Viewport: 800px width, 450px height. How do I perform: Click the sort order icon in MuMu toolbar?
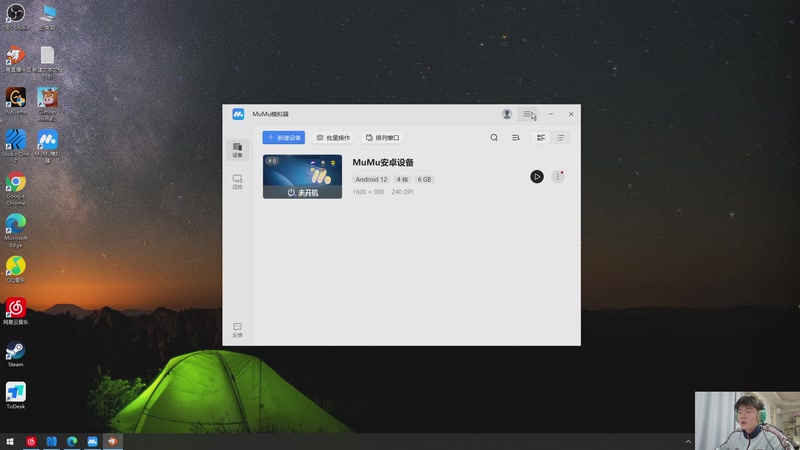point(516,138)
